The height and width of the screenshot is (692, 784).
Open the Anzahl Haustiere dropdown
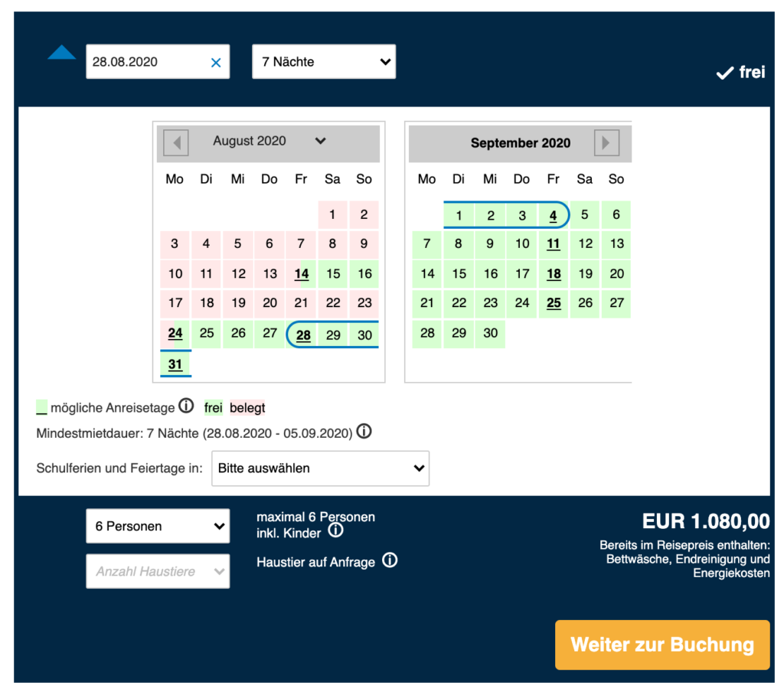coord(158,571)
